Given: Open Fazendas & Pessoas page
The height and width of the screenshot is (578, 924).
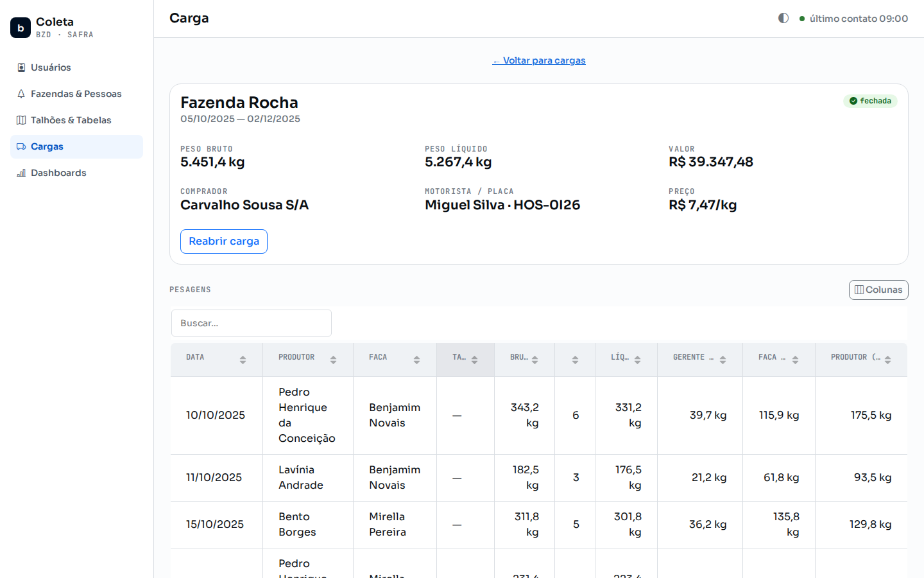Looking at the screenshot, I should pyautogui.click(x=76, y=94).
